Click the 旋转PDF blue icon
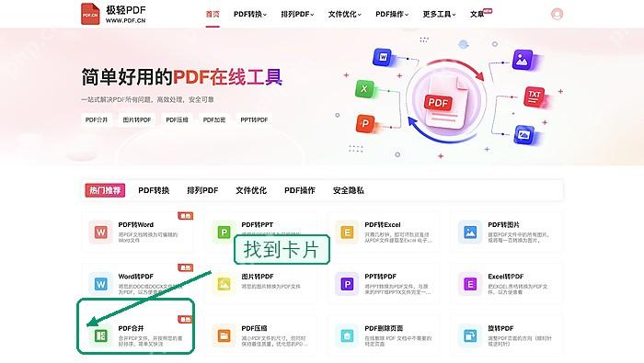The height and width of the screenshot is (363, 644). [470, 336]
